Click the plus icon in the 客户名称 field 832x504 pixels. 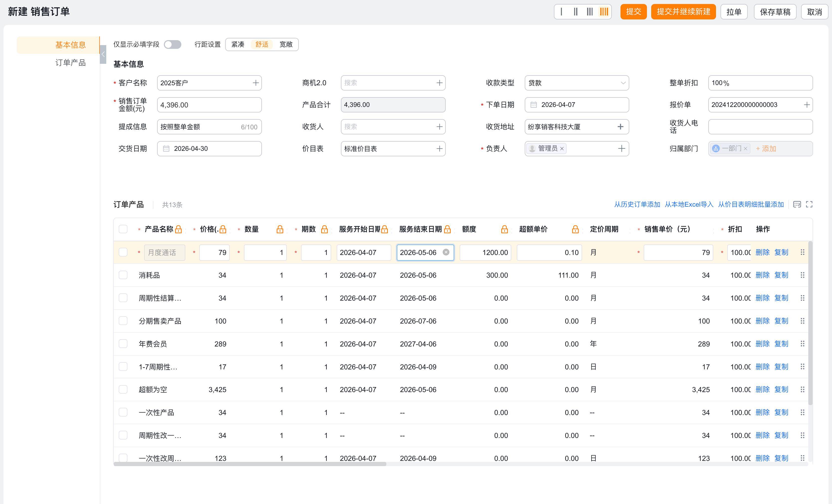pos(256,83)
